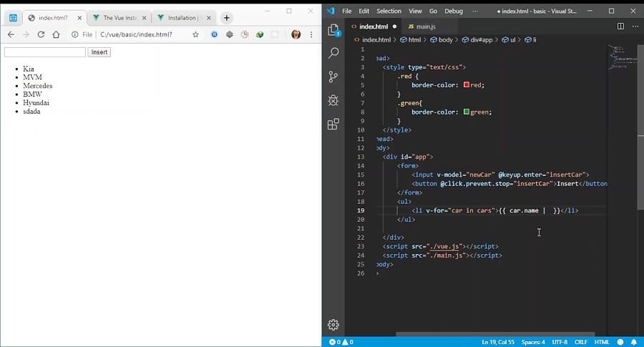644x347 pixels.
Task: Click the editor minimap
Action: 622,57
